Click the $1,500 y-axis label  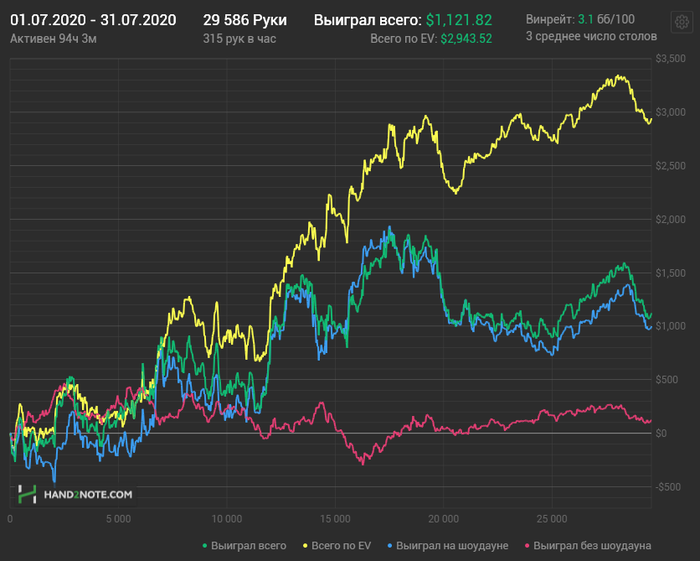[671, 273]
